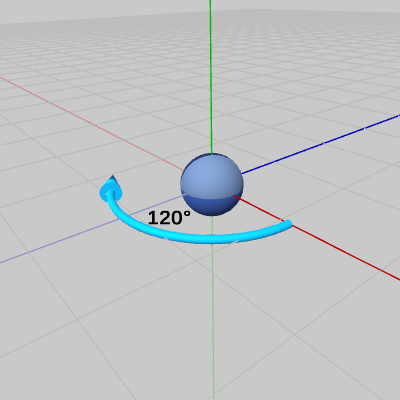Select the cyan rotation arc's middle section

click(200, 239)
